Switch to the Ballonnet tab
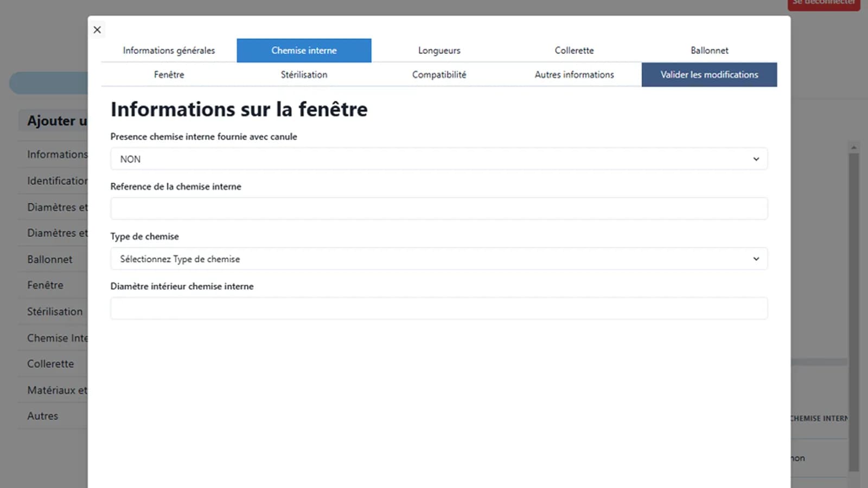 (x=709, y=50)
